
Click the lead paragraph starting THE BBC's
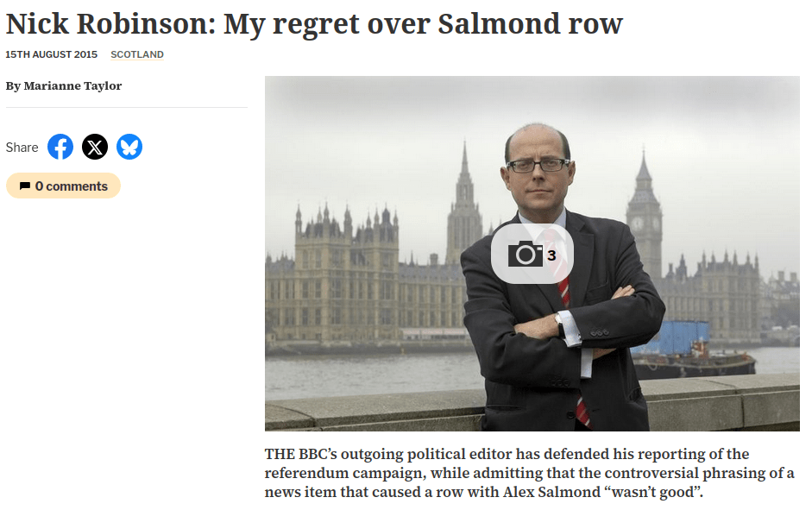pos(529,473)
